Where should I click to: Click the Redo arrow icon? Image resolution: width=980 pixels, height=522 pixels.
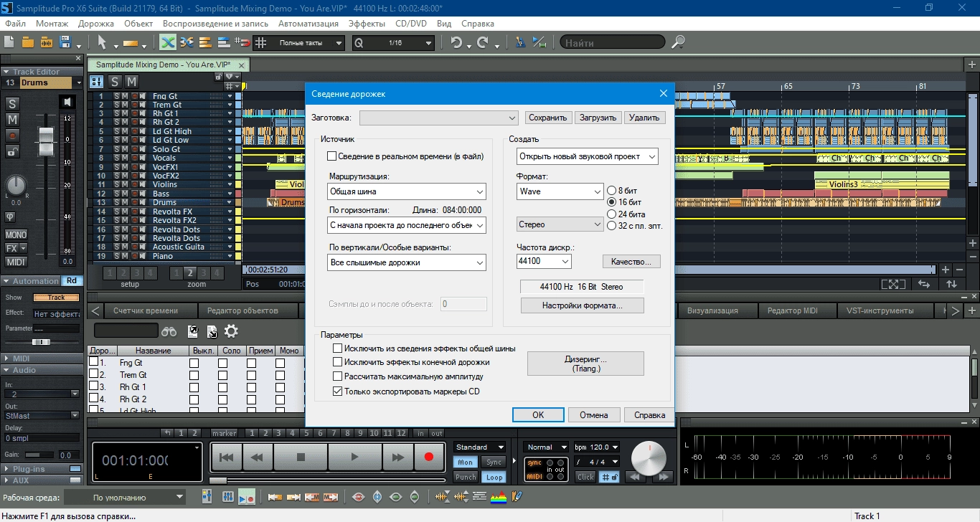(x=483, y=42)
